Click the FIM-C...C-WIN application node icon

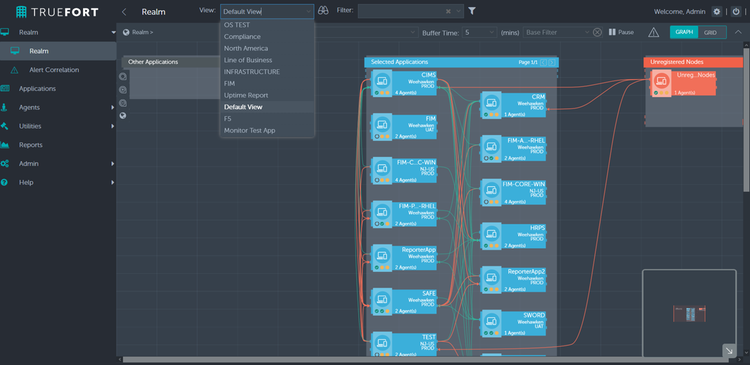pyautogui.click(x=382, y=170)
